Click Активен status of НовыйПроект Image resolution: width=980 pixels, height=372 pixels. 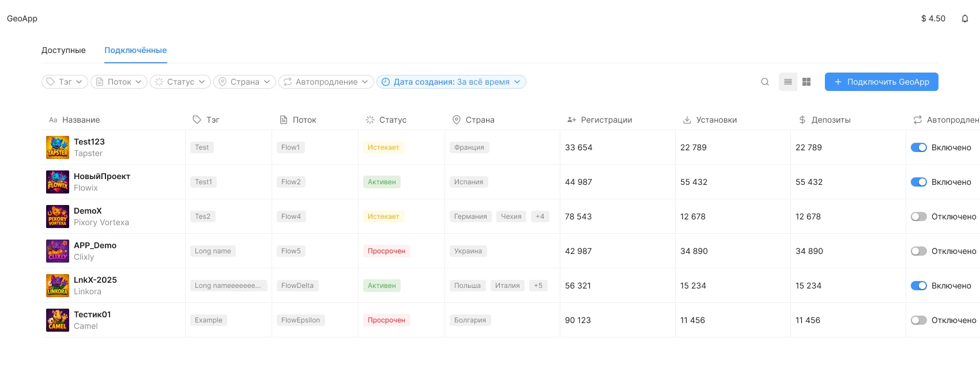coord(382,182)
